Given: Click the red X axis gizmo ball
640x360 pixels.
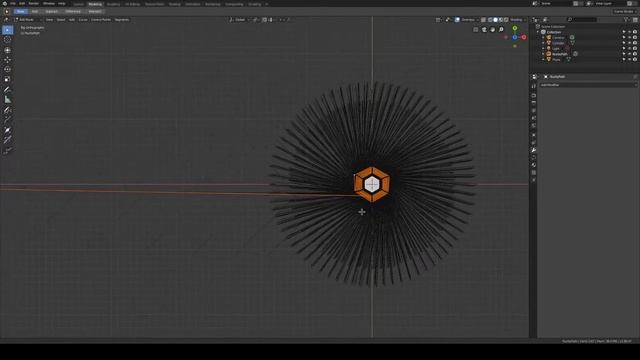Looking at the screenshot, I should click(524, 37).
